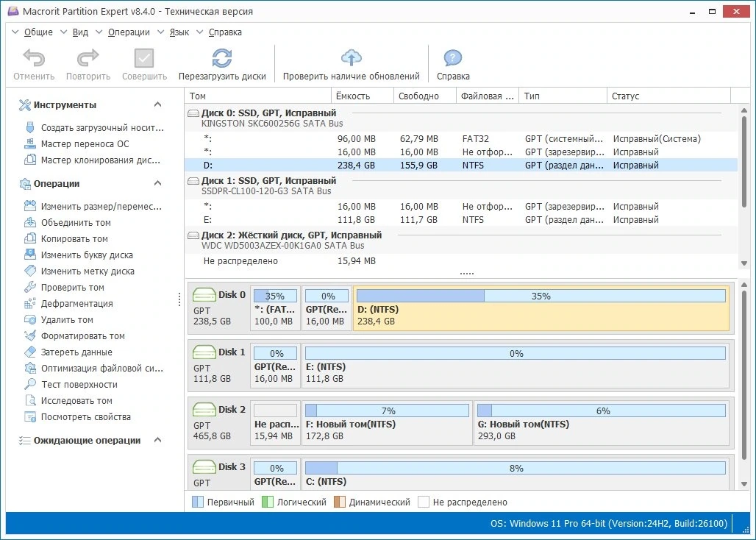
Task: Sort by the Свободно column header
Action: [x=425, y=96]
